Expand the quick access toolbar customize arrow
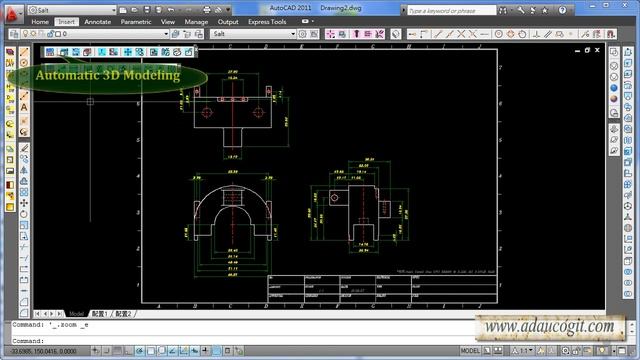 (228, 10)
